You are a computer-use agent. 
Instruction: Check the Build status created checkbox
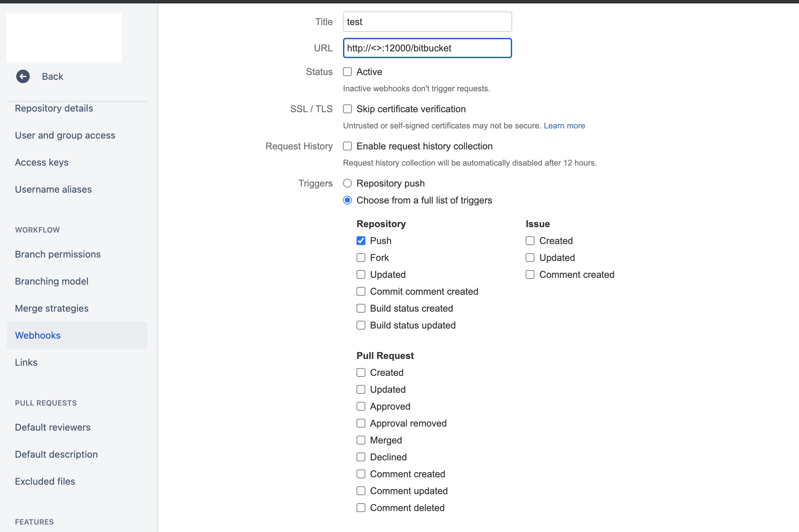point(361,308)
